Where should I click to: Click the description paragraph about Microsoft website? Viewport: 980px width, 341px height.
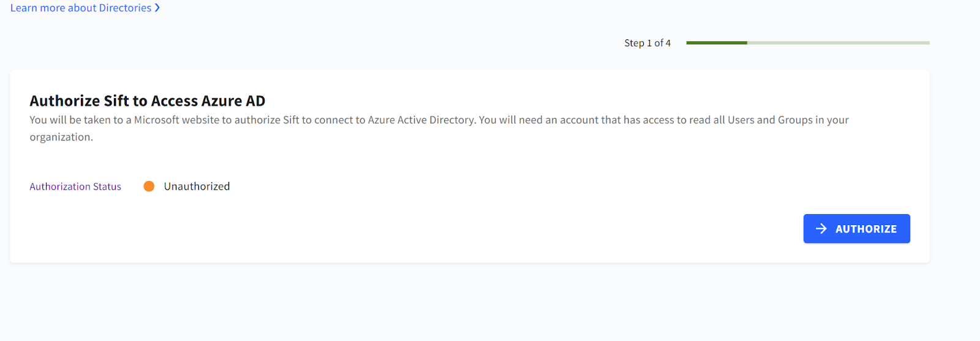click(x=439, y=128)
